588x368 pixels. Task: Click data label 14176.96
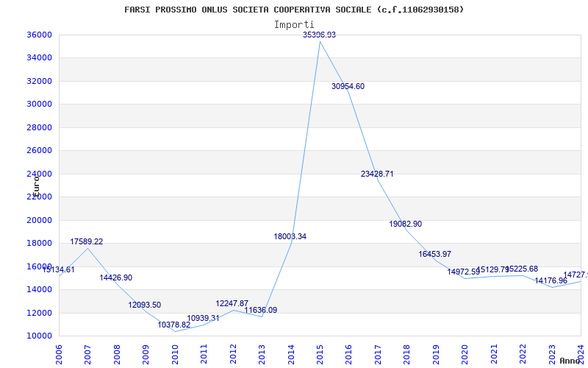pyautogui.click(x=551, y=281)
